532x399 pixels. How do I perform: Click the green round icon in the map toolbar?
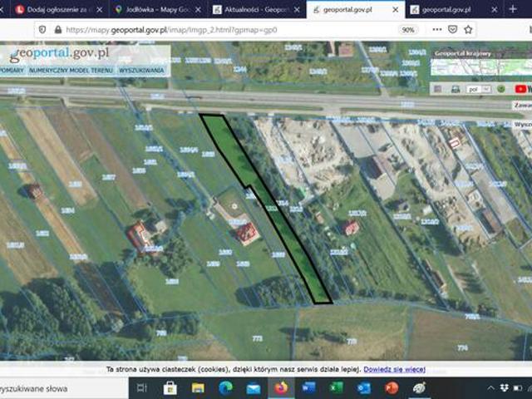(x=501, y=89)
